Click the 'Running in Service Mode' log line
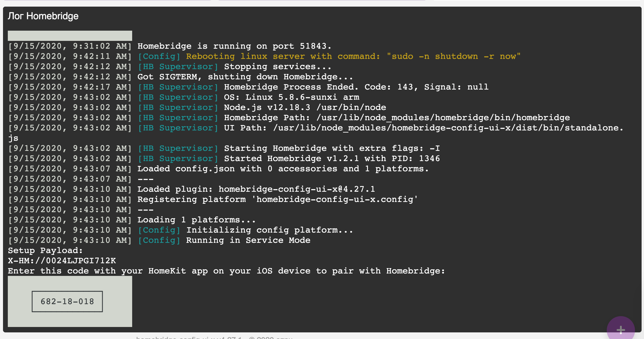The image size is (644, 339). point(159,240)
